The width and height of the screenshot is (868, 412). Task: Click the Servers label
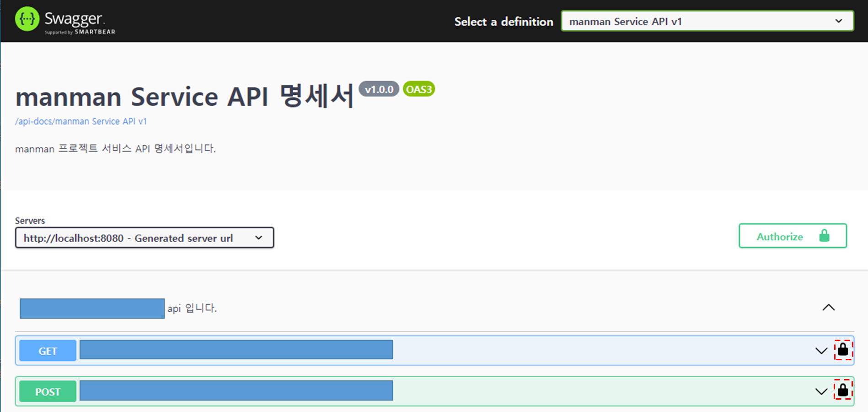point(30,221)
